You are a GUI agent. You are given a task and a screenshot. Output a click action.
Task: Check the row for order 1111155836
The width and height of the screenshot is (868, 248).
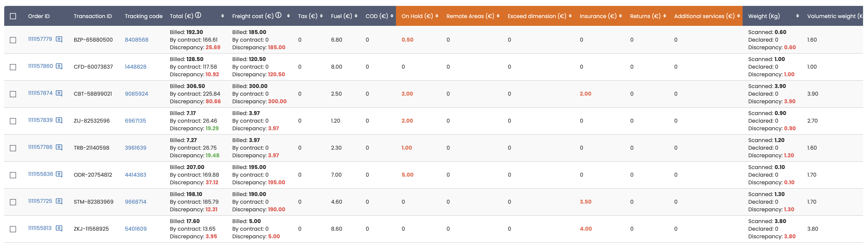click(x=13, y=175)
